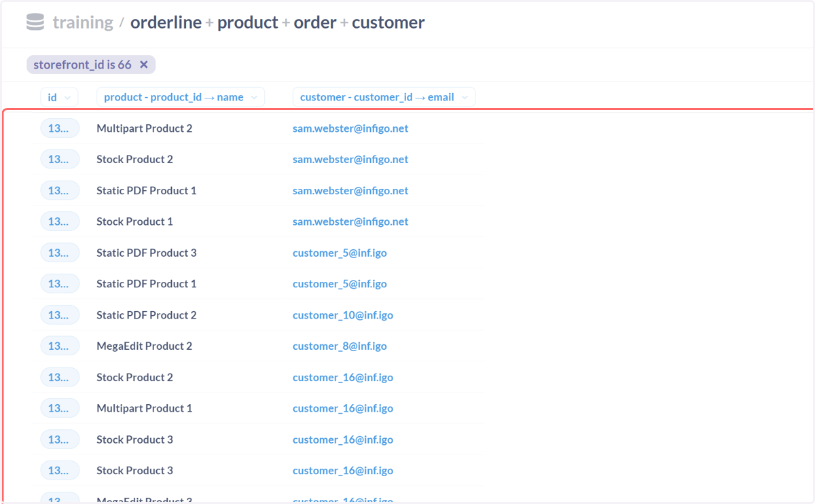Open id pill for Static PDF Product 3 row

coord(60,253)
